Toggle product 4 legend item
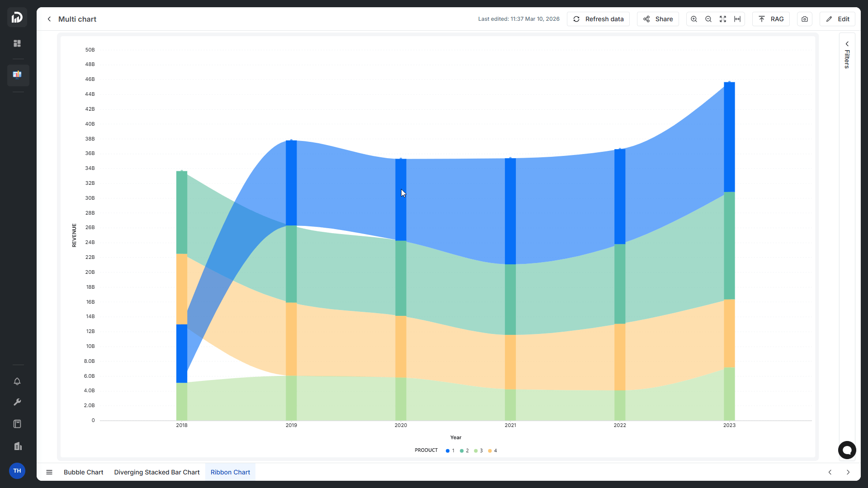Image resolution: width=868 pixels, height=488 pixels. point(493,450)
